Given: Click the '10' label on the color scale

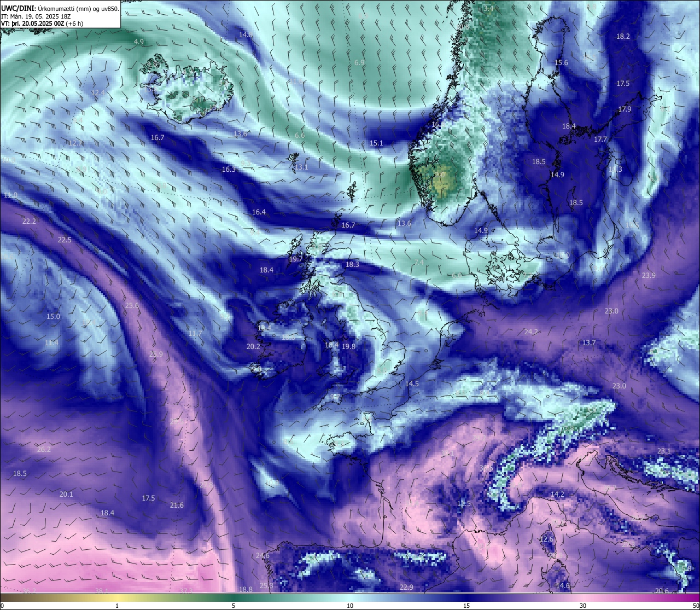Looking at the screenshot, I should point(350,606).
